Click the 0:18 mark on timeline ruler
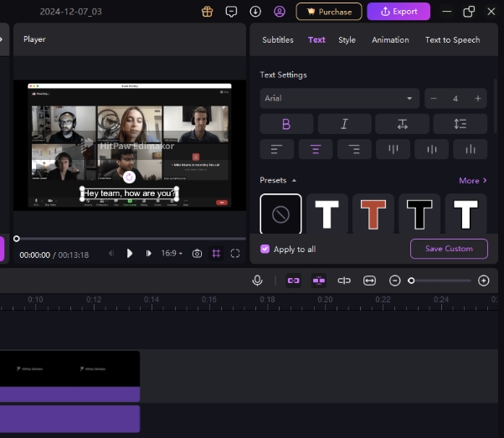The height and width of the screenshot is (438, 504). coord(267,300)
